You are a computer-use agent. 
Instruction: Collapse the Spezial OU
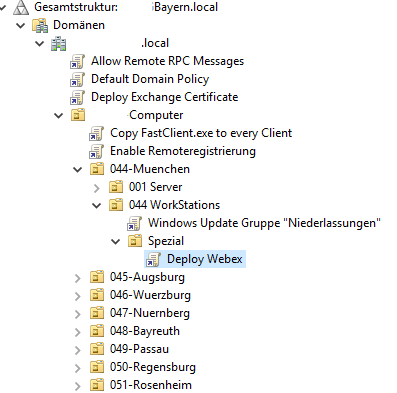[116, 242]
